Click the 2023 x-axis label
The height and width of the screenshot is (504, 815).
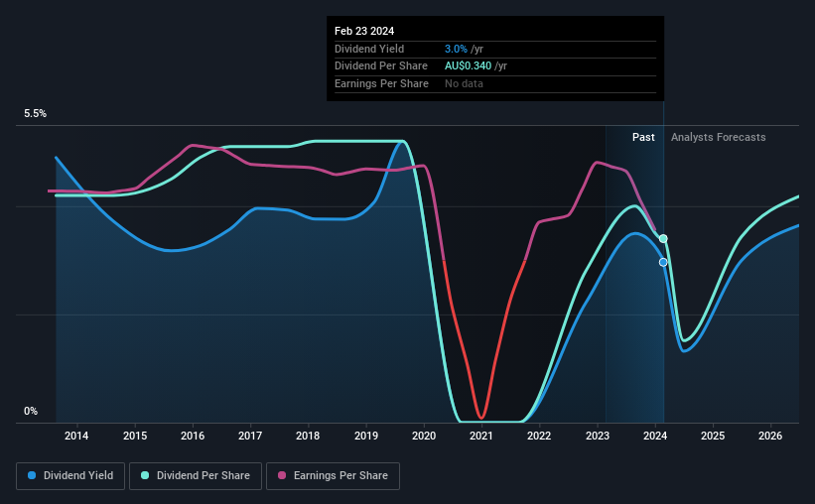[x=598, y=436]
